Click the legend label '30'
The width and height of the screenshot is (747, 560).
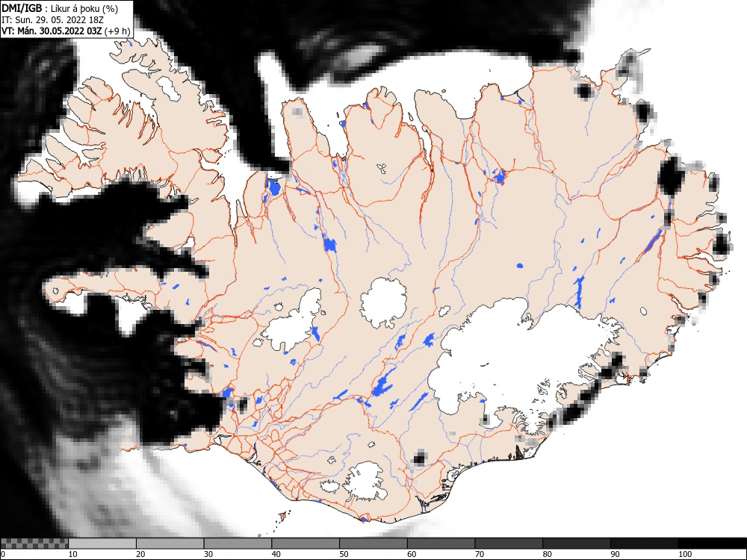208,554
